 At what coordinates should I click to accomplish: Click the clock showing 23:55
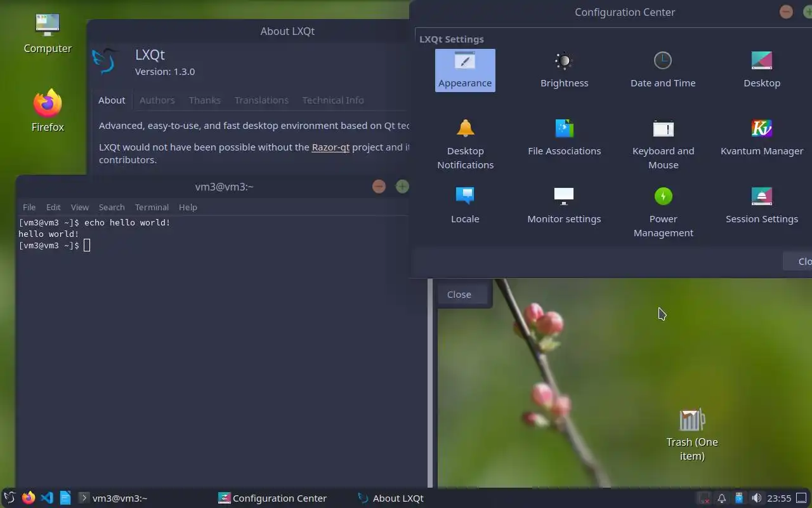[x=779, y=498]
